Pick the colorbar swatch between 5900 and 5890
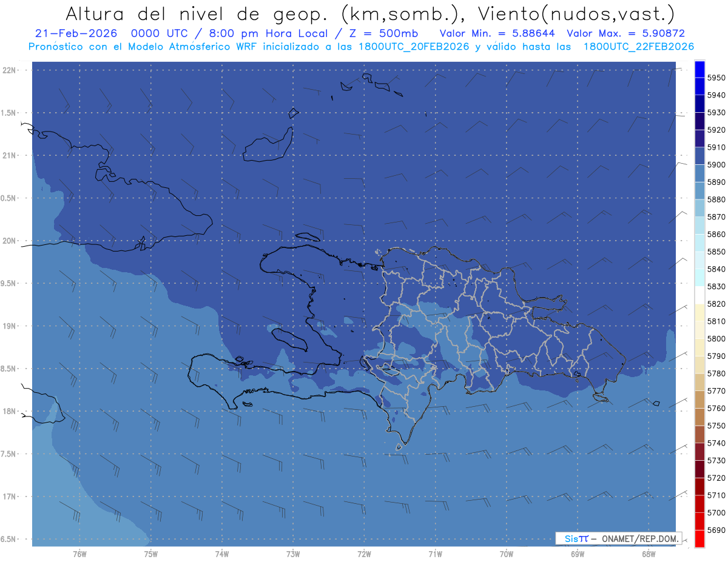Image resolution: width=728 pixels, height=562 pixels. coord(699,173)
